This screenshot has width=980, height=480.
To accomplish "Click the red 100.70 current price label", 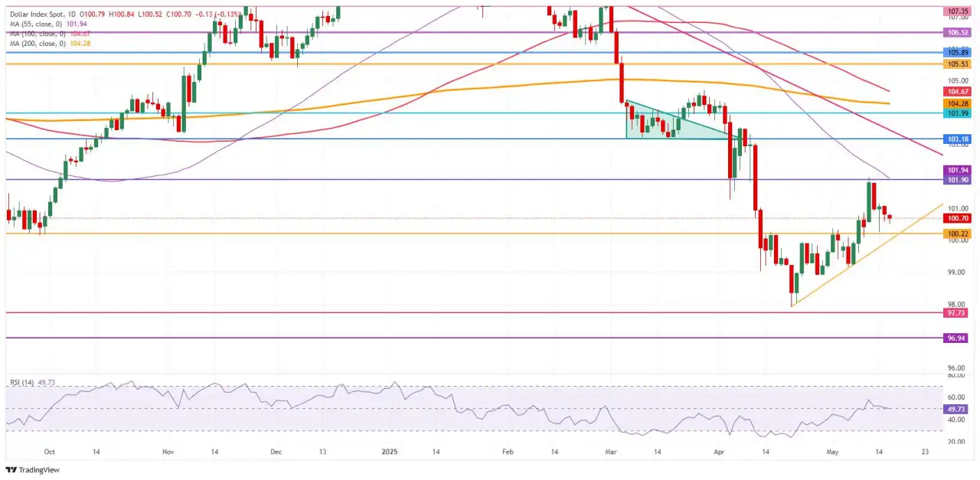I will 959,218.
